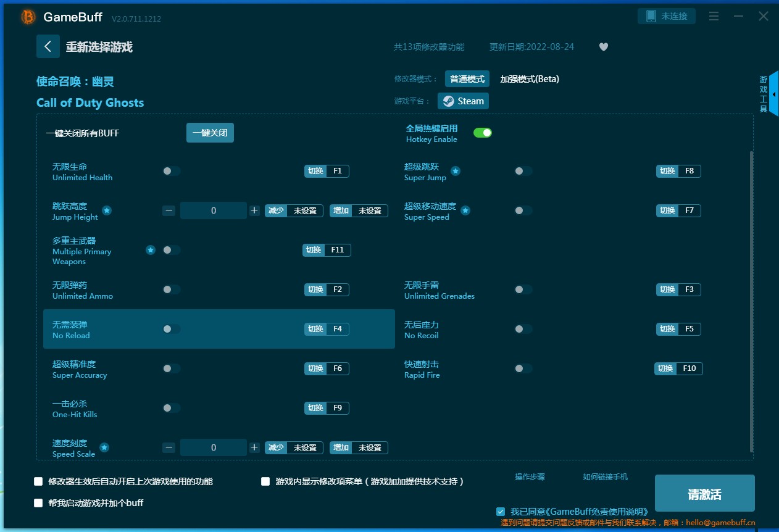Edit Super Accuracy hotkey F6
Screen dimensions: 779x532
click(327, 368)
